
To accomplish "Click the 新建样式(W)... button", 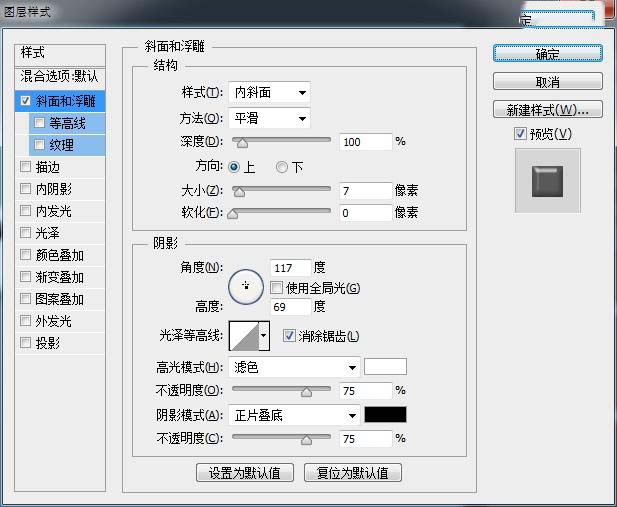I will [548, 109].
